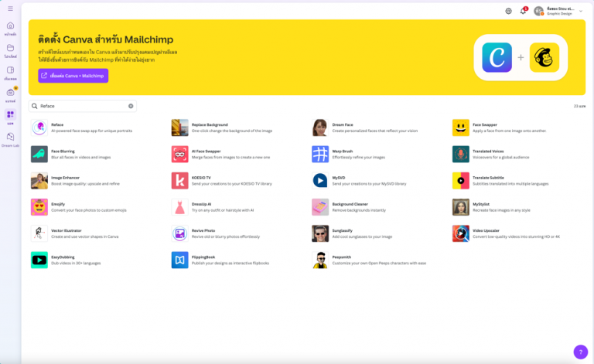Open the Peepsmith app icon
594x364 pixels.
point(320,260)
